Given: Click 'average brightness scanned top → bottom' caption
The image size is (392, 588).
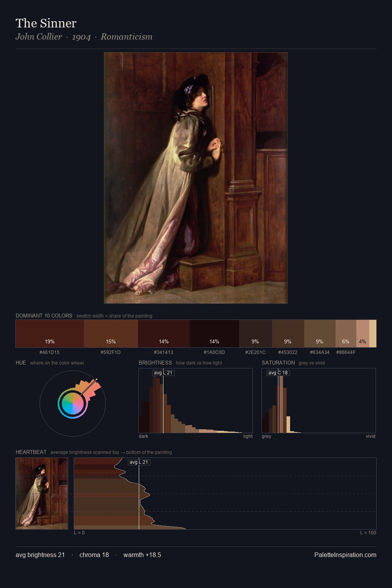Looking at the screenshot, I should coord(111,452).
